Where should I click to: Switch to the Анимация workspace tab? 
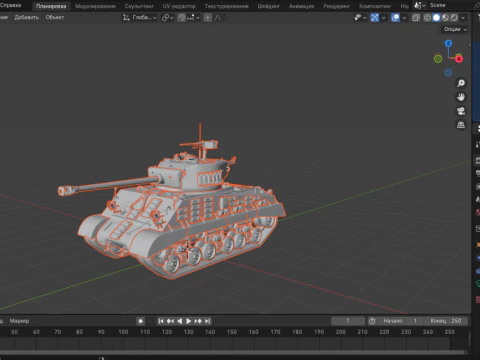[x=302, y=6]
